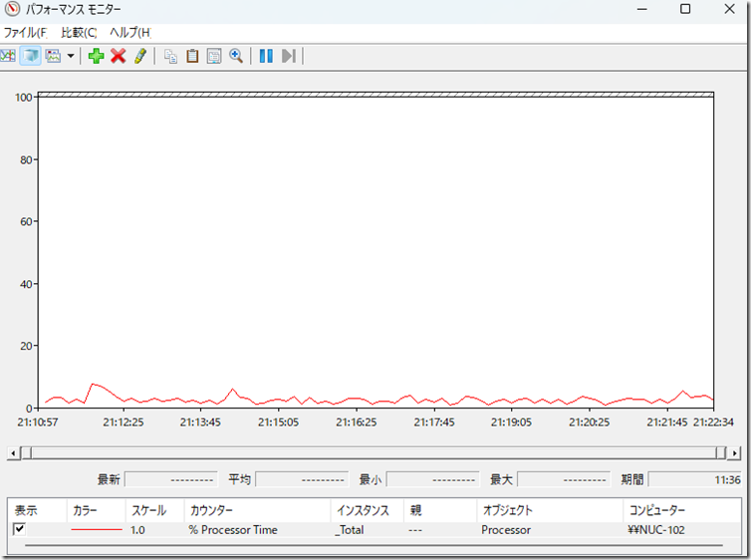The width and height of the screenshot is (751, 560).
Task: Click the red line color sample
Action: click(x=96, y=530)
